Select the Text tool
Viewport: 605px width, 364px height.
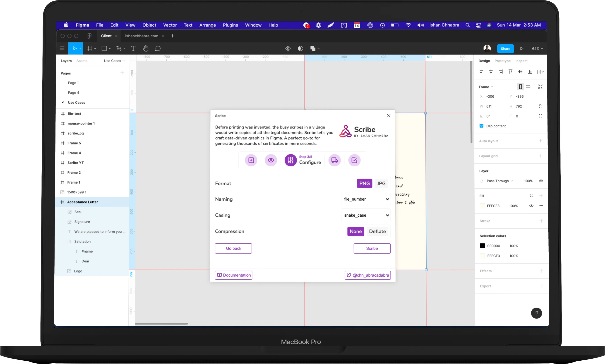[x=133, y=48]
